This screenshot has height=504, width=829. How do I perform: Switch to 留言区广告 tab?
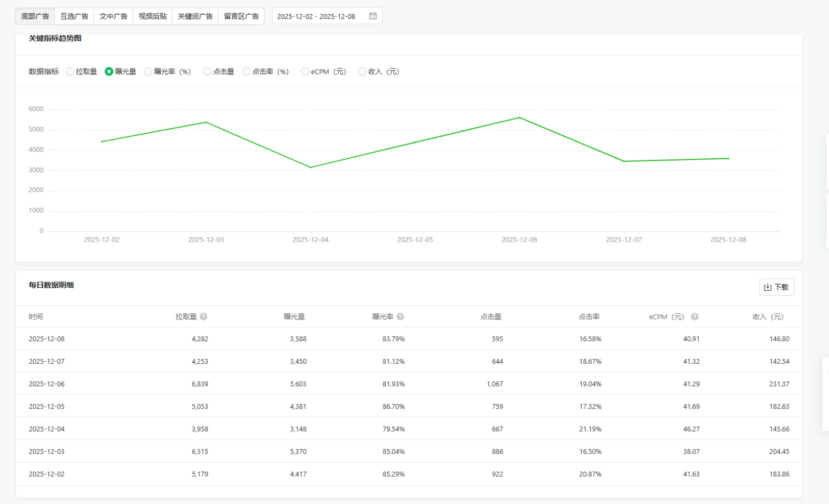[x=241, y=16]
